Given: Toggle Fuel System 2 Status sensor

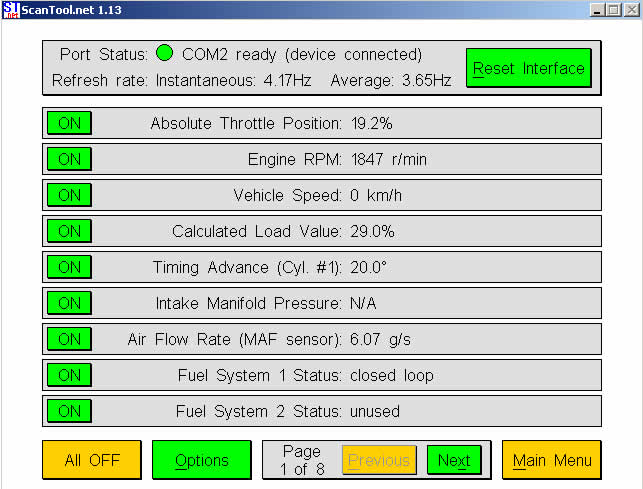Looking at the screenshot, I should pos(69,412).
